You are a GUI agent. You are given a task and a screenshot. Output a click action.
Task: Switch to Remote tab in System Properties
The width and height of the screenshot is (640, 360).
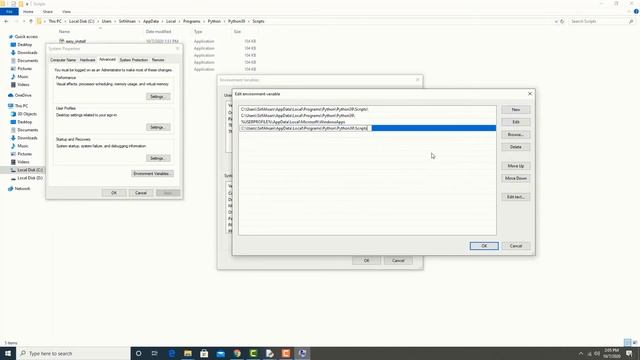(x=158, y=60)
